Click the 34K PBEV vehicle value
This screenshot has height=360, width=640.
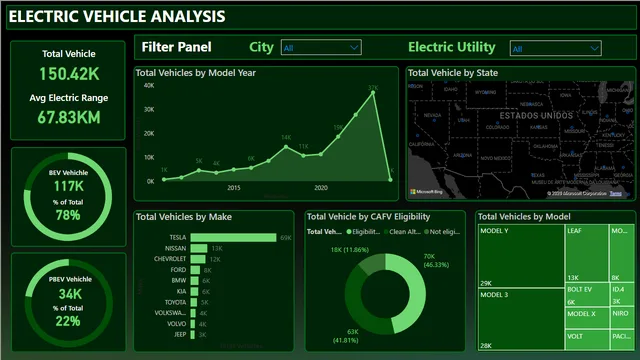(70, 294)
